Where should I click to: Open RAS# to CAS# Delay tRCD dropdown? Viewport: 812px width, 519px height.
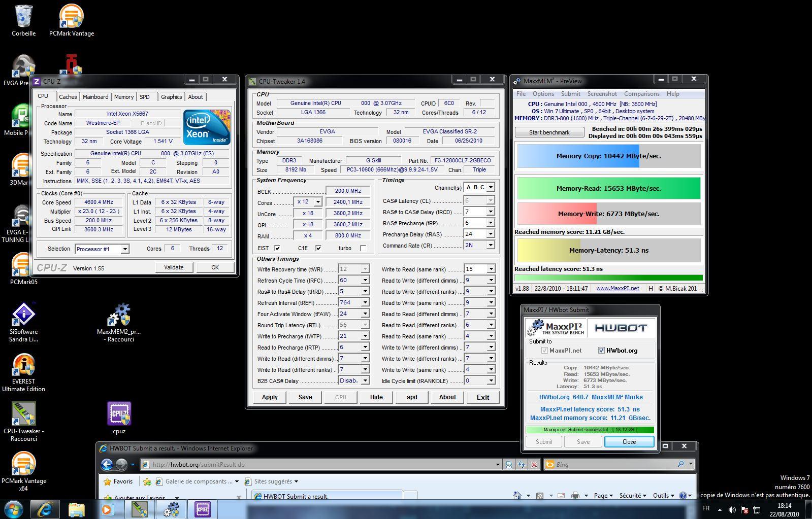[x=491, y=212]
